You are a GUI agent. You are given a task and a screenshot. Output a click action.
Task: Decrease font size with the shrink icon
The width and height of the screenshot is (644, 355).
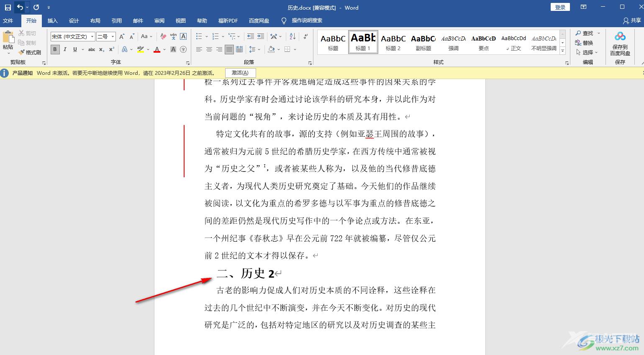[132, 37]
